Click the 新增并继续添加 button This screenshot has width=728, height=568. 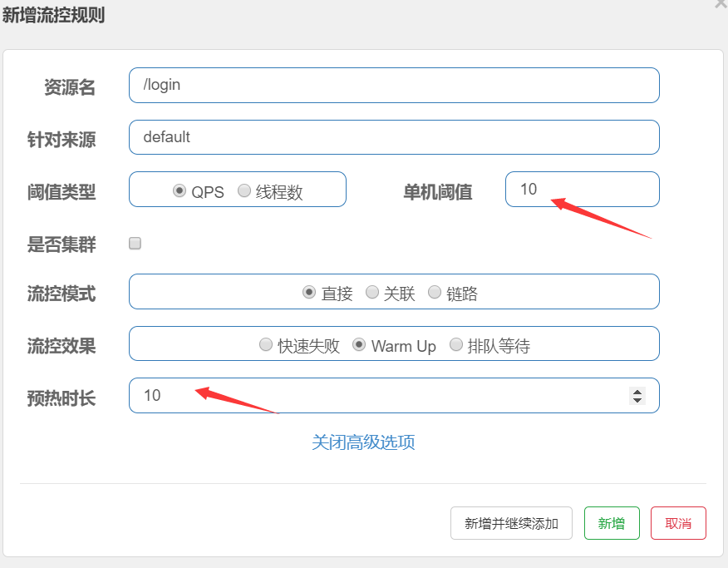click(511, 523)
